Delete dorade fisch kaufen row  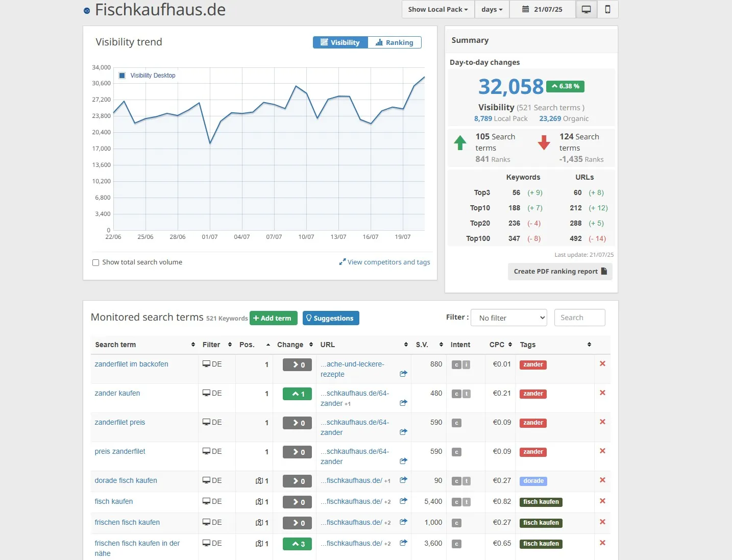point(602,480)
